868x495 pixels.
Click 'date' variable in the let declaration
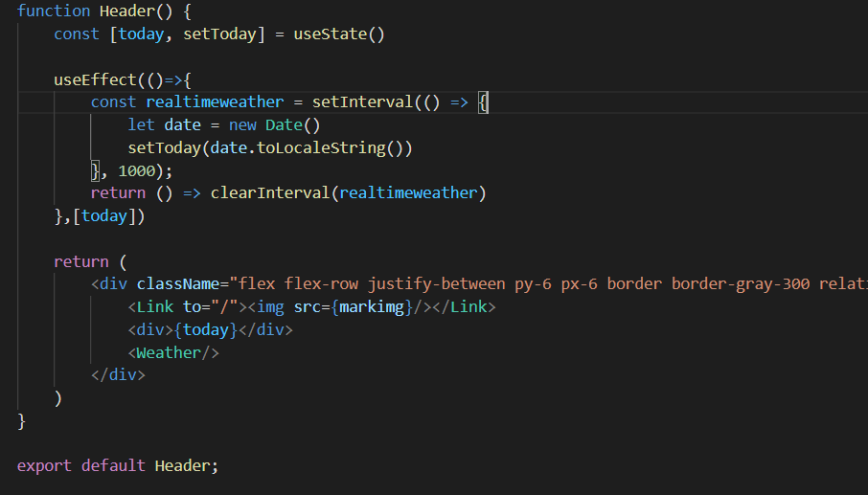point(183,125)
